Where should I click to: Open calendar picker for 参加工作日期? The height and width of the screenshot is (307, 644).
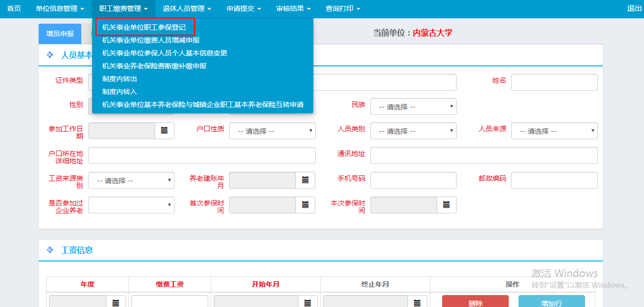click(x=165, y=131)
